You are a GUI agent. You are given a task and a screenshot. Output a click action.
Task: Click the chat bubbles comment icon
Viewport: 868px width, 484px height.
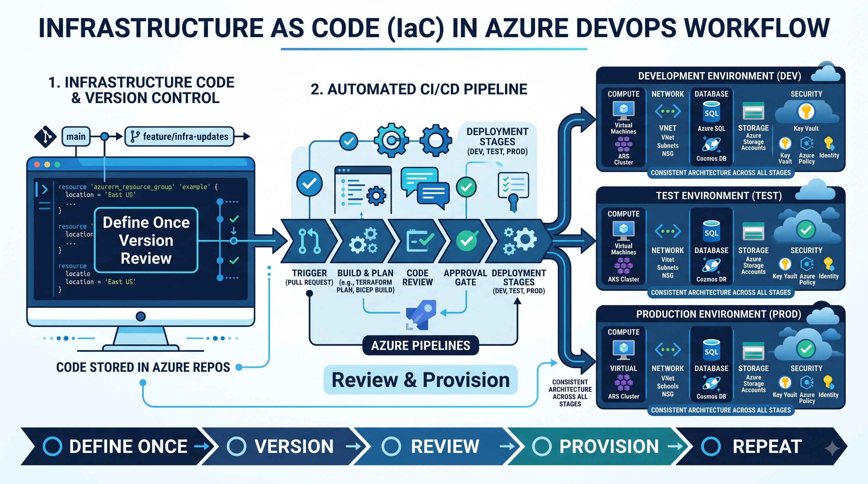[x=425, y=188]
